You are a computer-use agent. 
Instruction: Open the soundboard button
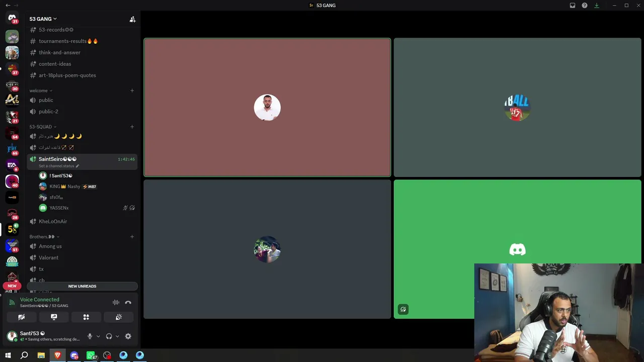119,317
